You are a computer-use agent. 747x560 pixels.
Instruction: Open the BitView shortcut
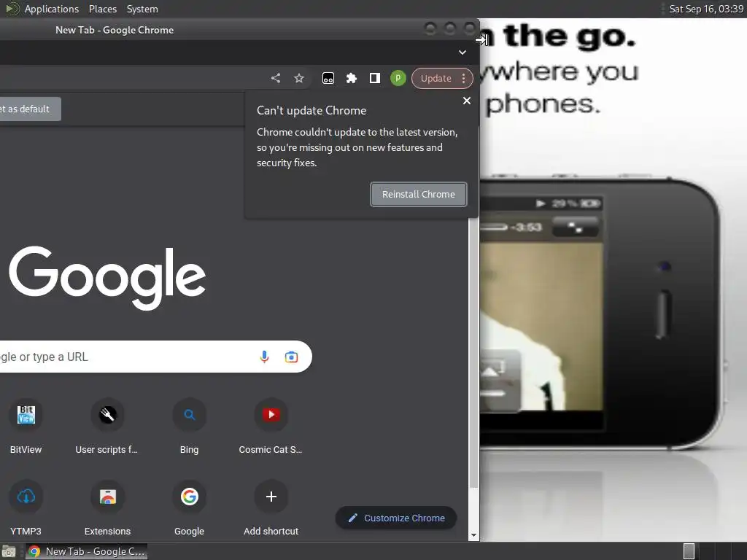point(26,425)
